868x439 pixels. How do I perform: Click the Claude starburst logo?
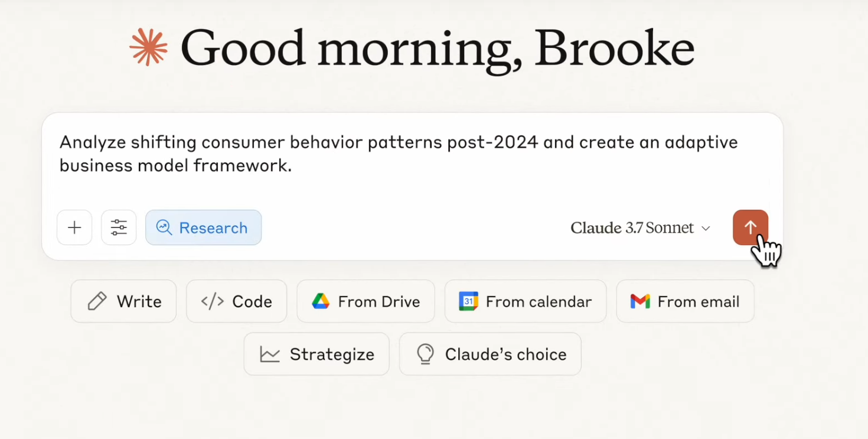pos(149,47)
